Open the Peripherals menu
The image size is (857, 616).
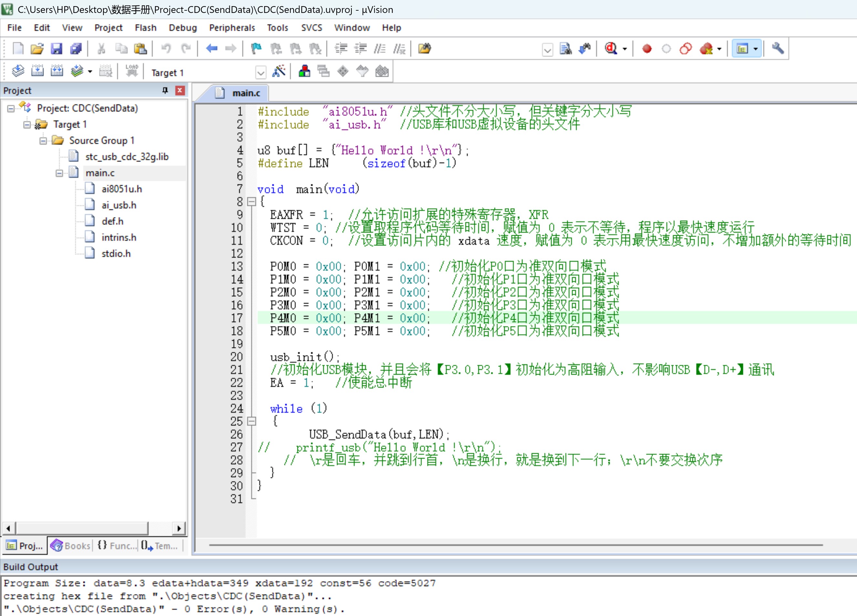232,28
